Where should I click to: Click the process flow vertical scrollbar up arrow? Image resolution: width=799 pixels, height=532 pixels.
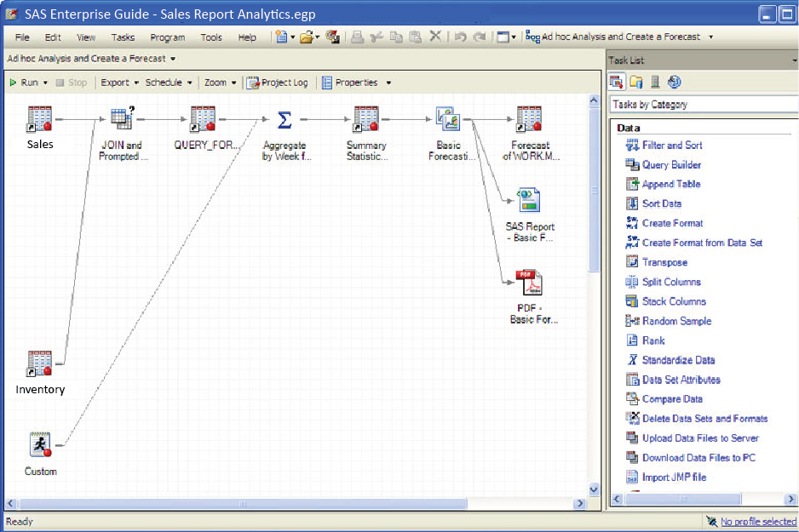pyautogui.click(x=594, y=100)
